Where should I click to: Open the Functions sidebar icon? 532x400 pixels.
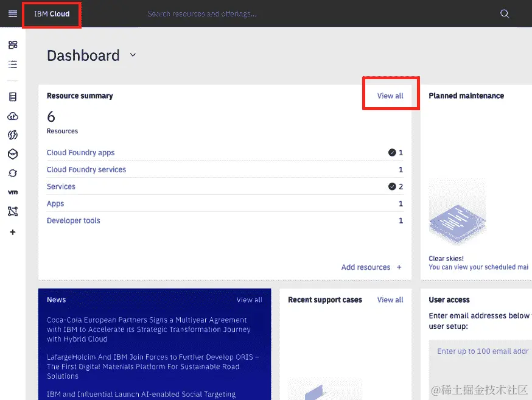[x=13, y=135]
